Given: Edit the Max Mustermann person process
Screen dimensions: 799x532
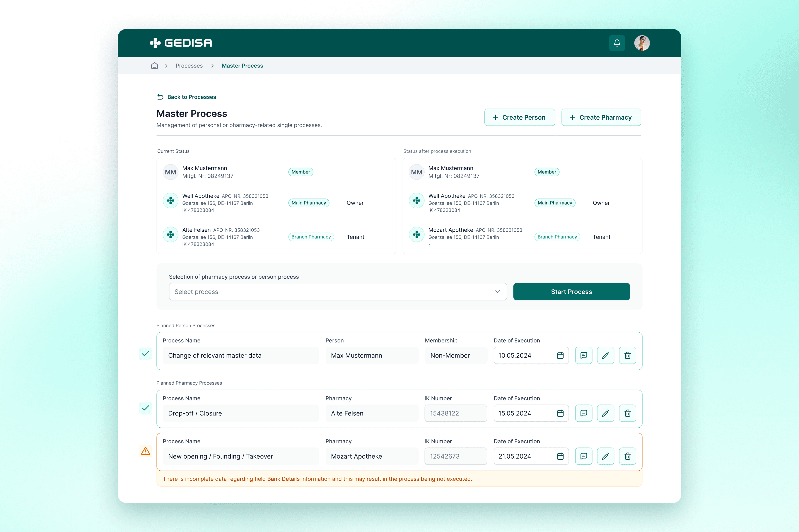Looking at the screenshot, I should (605, 355).
